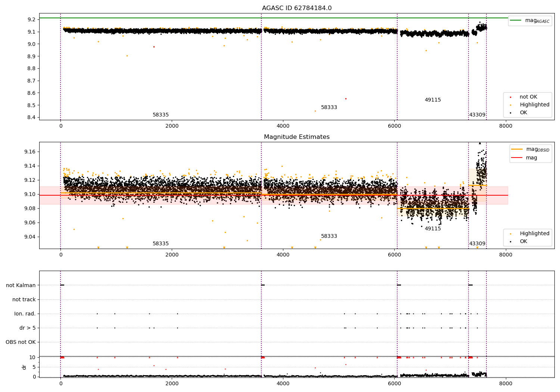Click the 9.04 y-axis tick in middle panel
This screenshot has height=392, width=560.
[30, 237]
